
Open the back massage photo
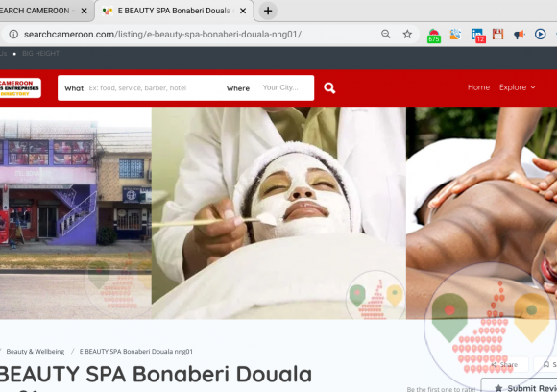(x=482, y=213)
